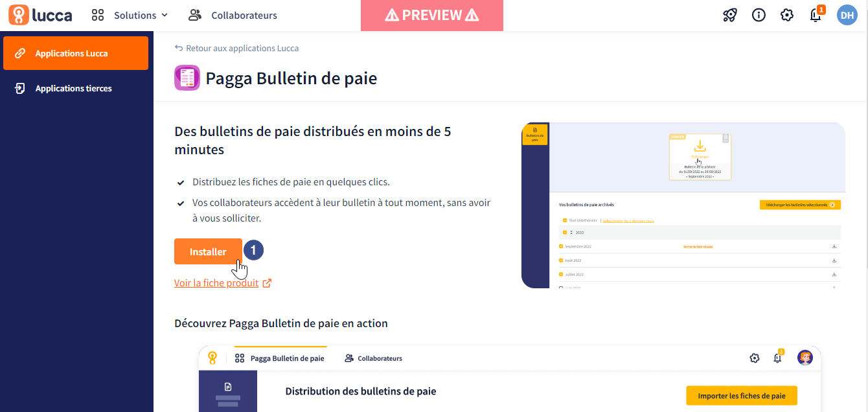This screenshot has width=868, height=412.
Task: Click the gear icon in demo header
Action: tap(754, 358)
